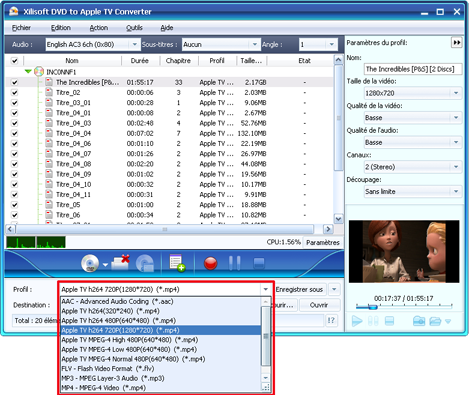Click the Nom field in profile settings
469x395 pixels.
(413, 69)
